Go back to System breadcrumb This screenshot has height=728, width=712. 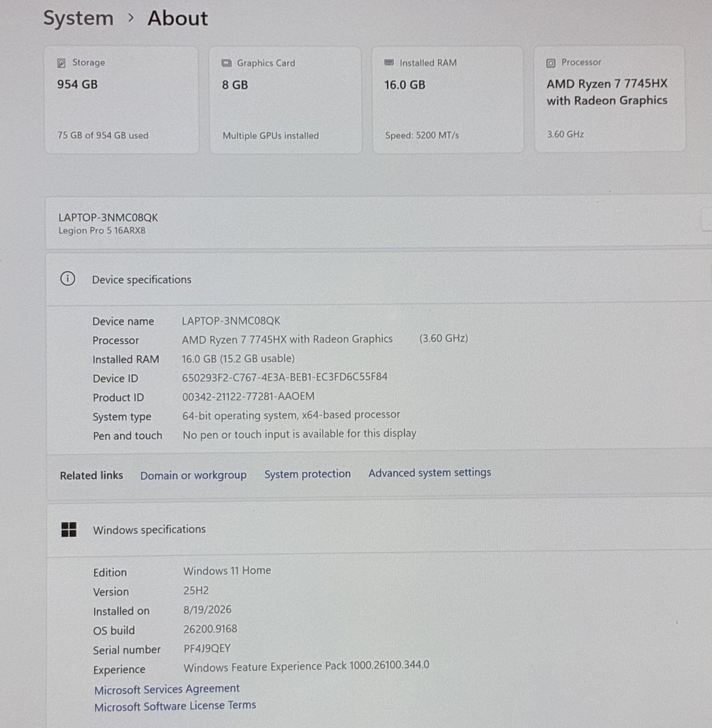pyautogui.click(x=78, y=18)
